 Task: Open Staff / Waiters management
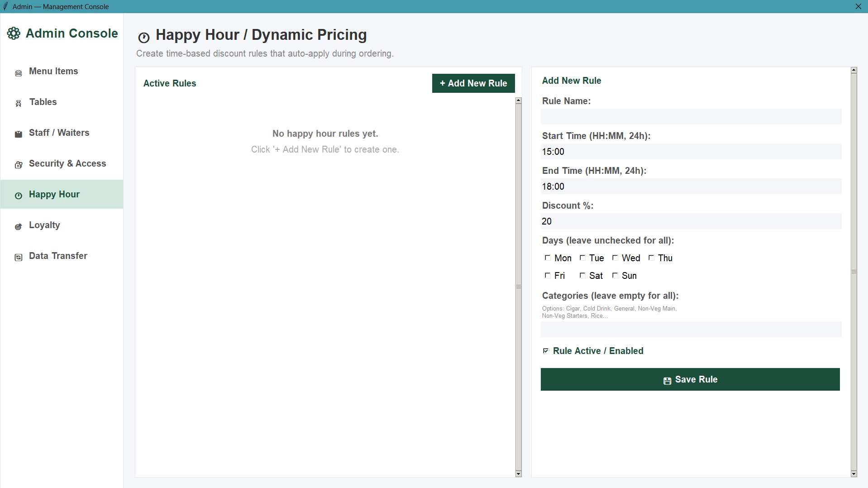click(x=62, y=133)
